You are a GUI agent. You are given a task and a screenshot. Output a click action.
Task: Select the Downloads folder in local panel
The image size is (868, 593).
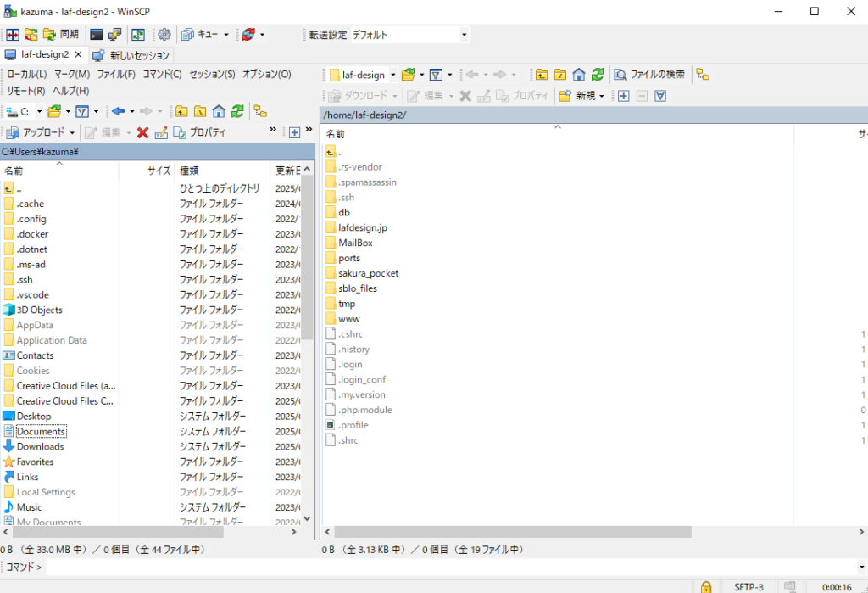(x=40, y=447)
